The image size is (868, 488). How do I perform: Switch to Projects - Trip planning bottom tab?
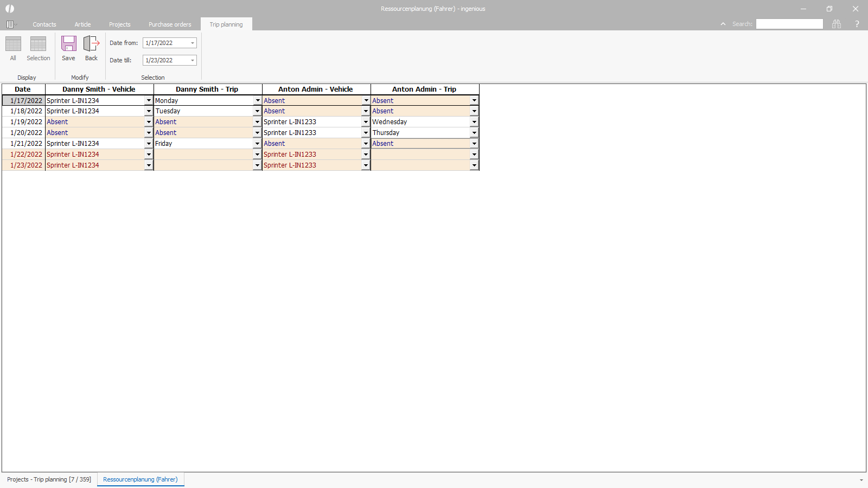pos(49,479)
